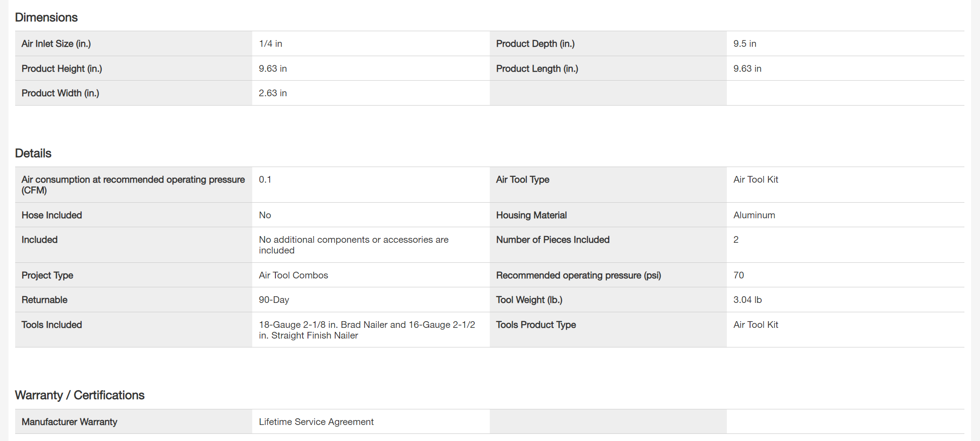Click the Lifetime Service Agreement text
Viewport: 980px width, 441px height.
coord(316,422)
